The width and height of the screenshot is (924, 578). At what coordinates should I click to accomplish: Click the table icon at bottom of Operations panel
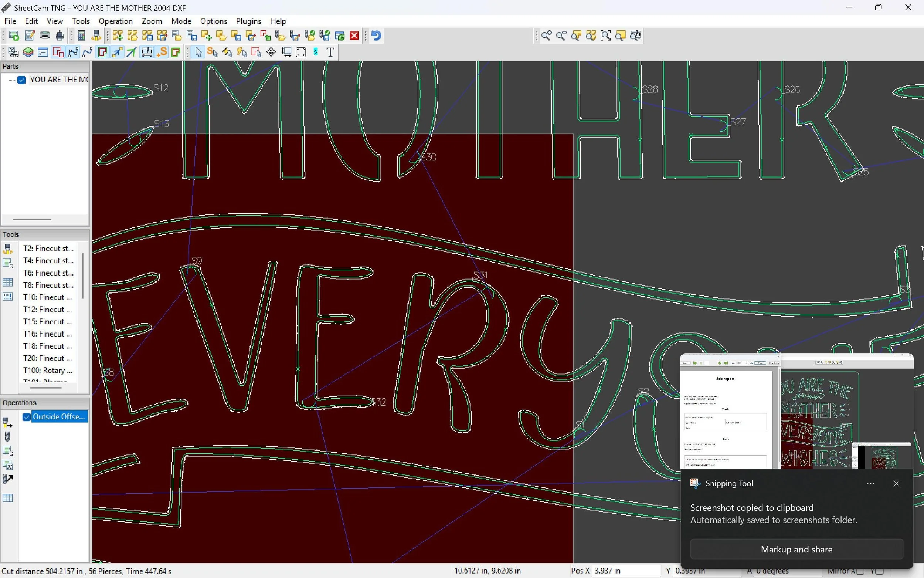click(x=8, y=498)
